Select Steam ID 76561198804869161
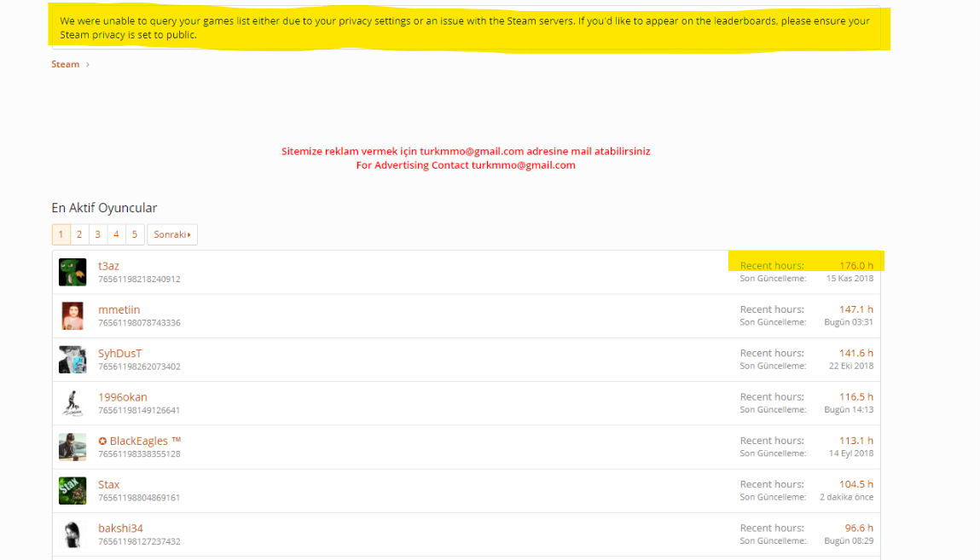Viewport: 980px width, 560px height. tap(139, 498)
